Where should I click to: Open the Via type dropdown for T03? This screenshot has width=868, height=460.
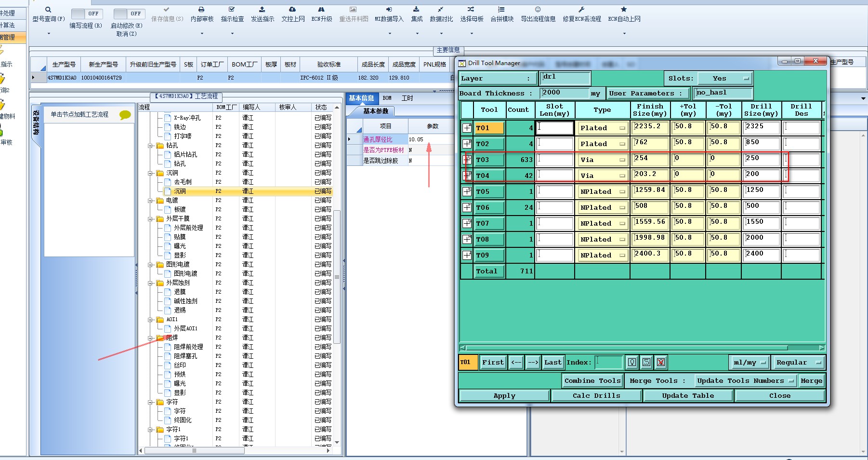click(x=602, y=160)
